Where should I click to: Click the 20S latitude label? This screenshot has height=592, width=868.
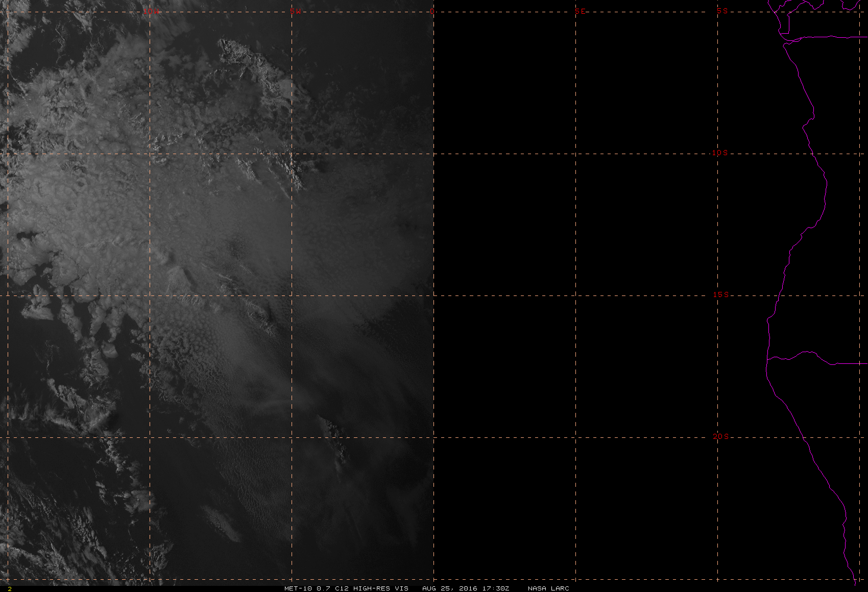point(720,436)
